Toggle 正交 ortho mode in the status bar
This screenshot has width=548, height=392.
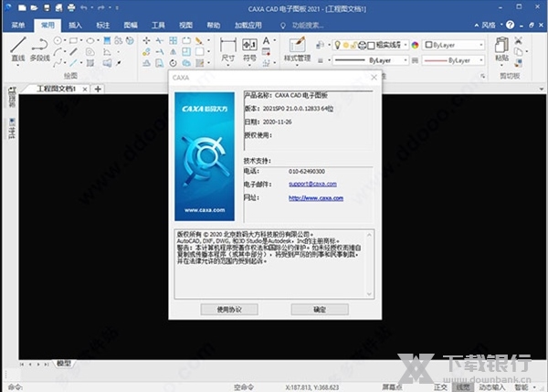point(440,387)
